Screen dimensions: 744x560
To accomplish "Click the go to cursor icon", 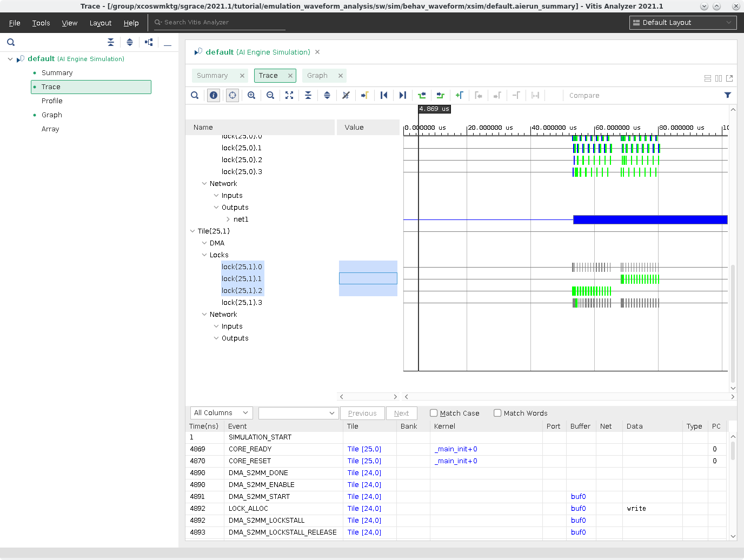I will 365,95.
